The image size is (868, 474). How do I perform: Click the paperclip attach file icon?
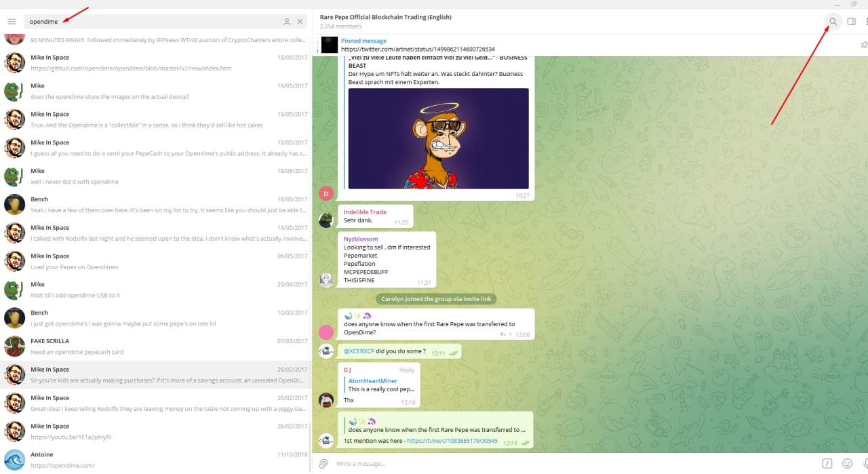(x=323, y=464)
